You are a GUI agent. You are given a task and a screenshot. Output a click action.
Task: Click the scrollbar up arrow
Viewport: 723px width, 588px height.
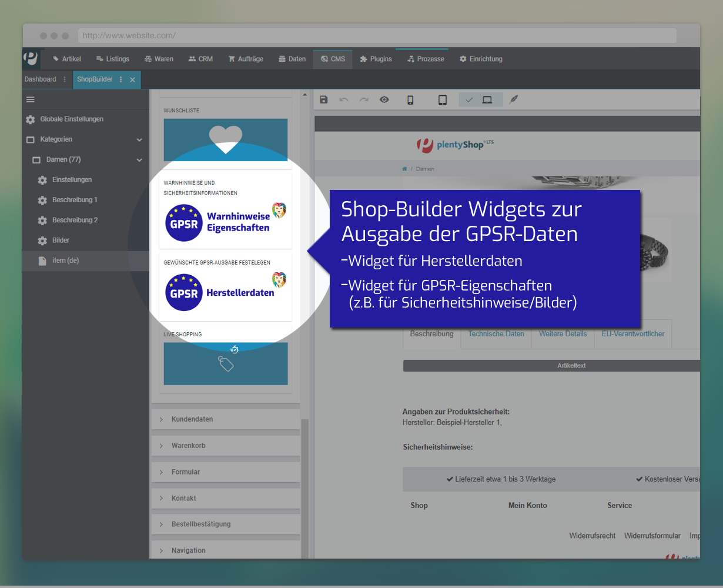pyautogui.click(x=304, y=94)
